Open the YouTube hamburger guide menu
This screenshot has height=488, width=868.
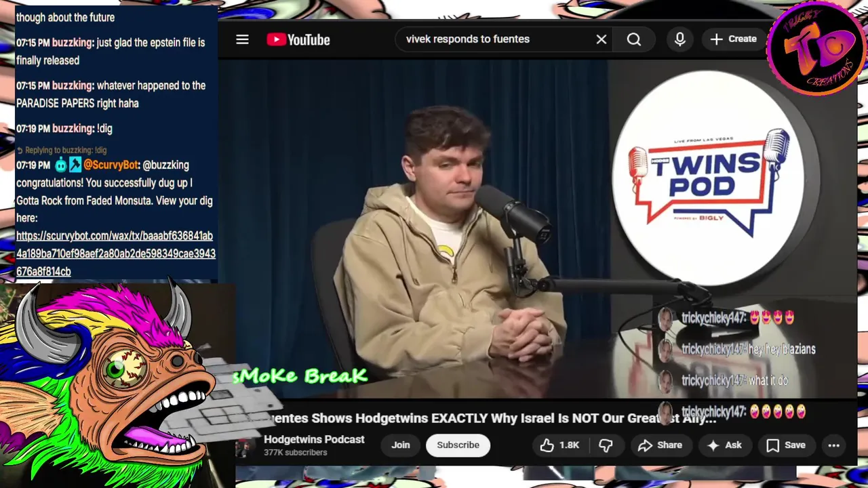pos(242,39)
